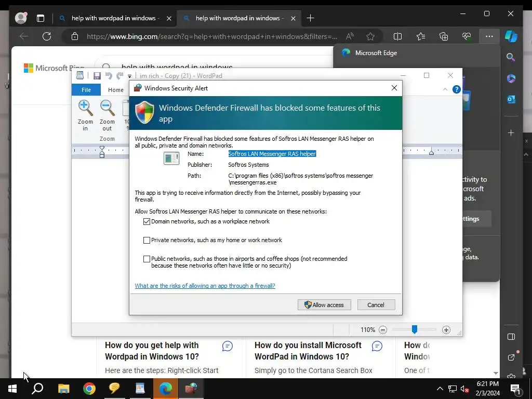This screenshot has height=399, width=532.
Task: Click the Edge icon in the taskbar
Action: [166, 389]
